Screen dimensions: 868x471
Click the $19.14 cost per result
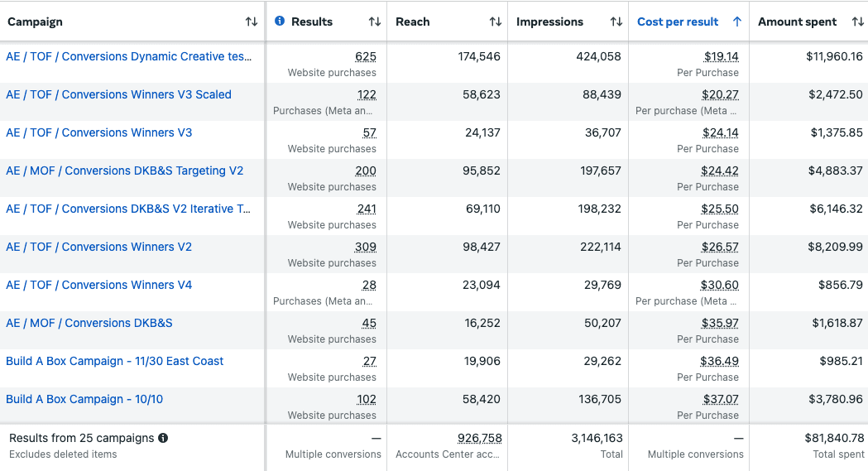[721, 56]
